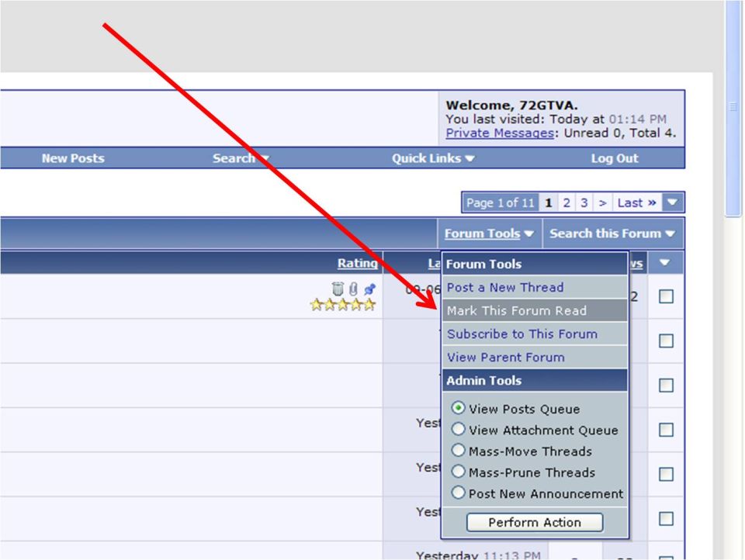Click the paperclip attachment icon
The width and height of the screenshot is (745, 560).
coord(354,289)
